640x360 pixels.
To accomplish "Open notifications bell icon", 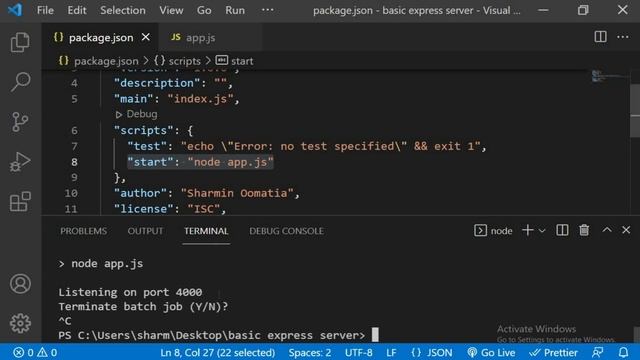I will [x=623, y=352].
